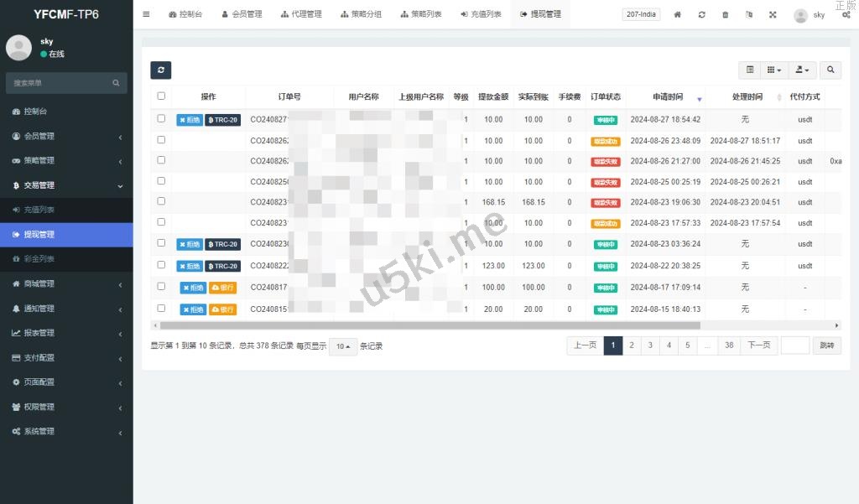Click 拒绝 button in the first row
859x504 pixels.
[x=189, y=120]
